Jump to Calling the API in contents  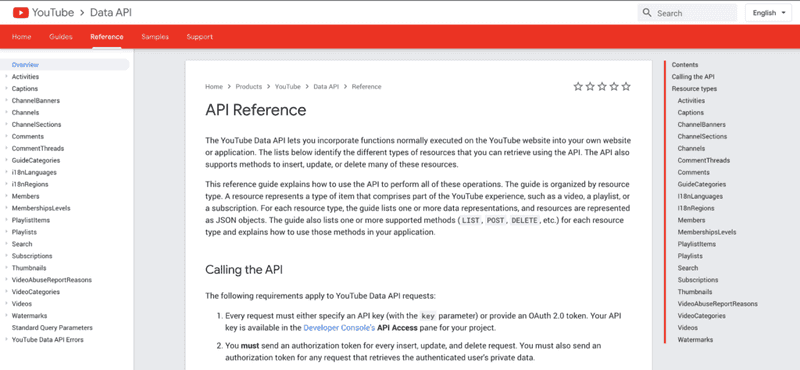pos(693,77)
